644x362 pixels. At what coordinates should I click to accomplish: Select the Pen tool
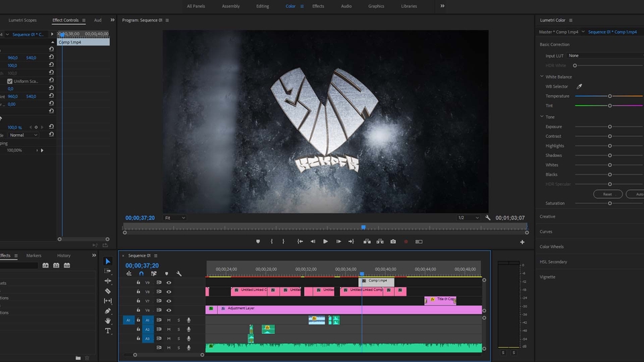click(x=107, y=310)
